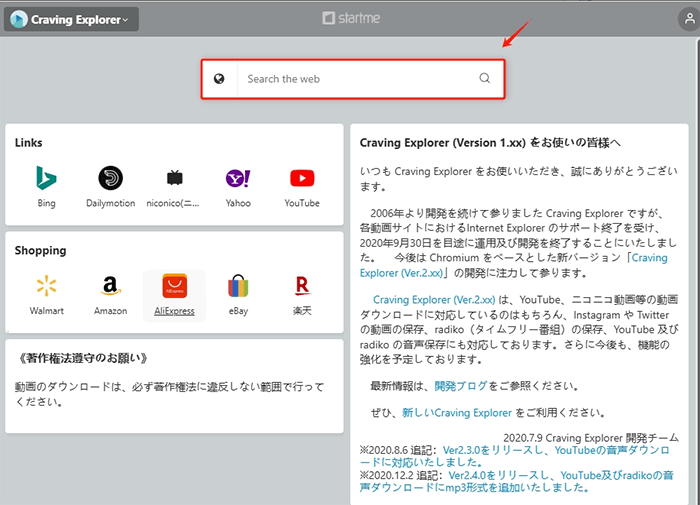This screenshot has height=505, width=700.
Task: Click the 著作権法遵守のお願い heading
Action: 83,358
